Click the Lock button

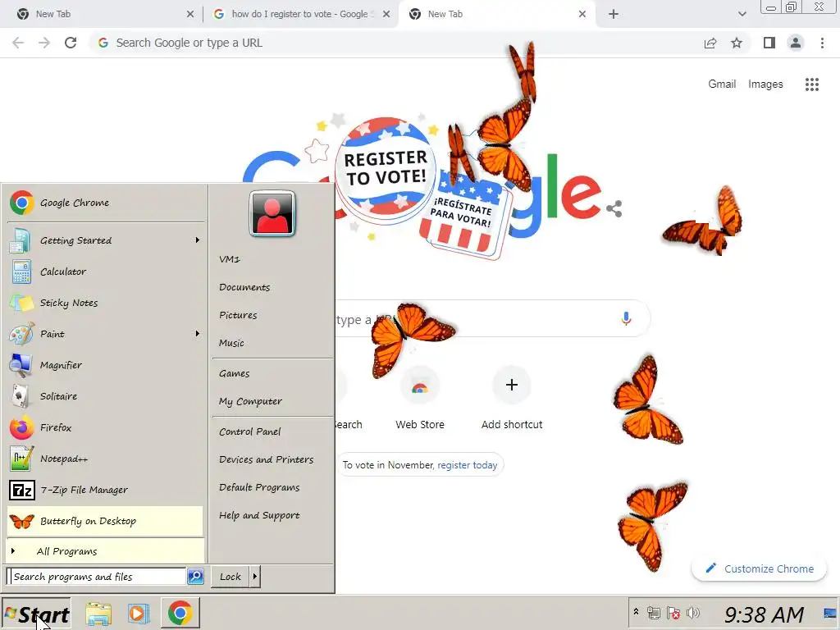[231, 577]
